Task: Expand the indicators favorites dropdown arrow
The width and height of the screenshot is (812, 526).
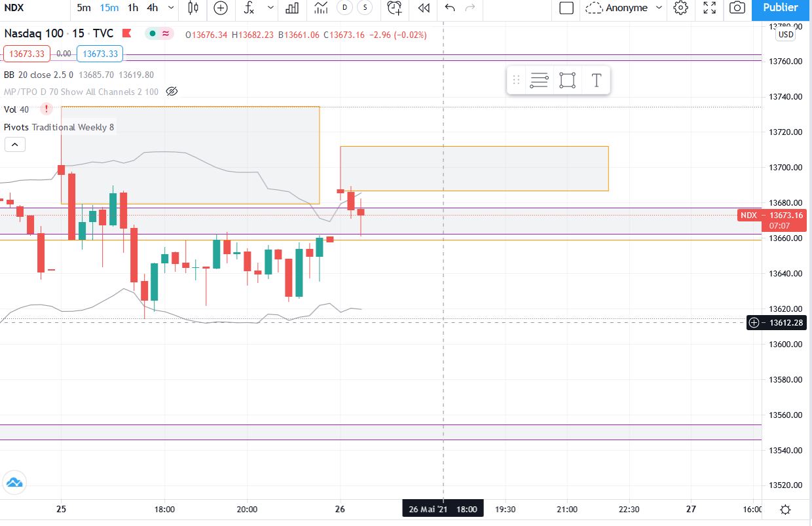Action: tap(270, 8)
